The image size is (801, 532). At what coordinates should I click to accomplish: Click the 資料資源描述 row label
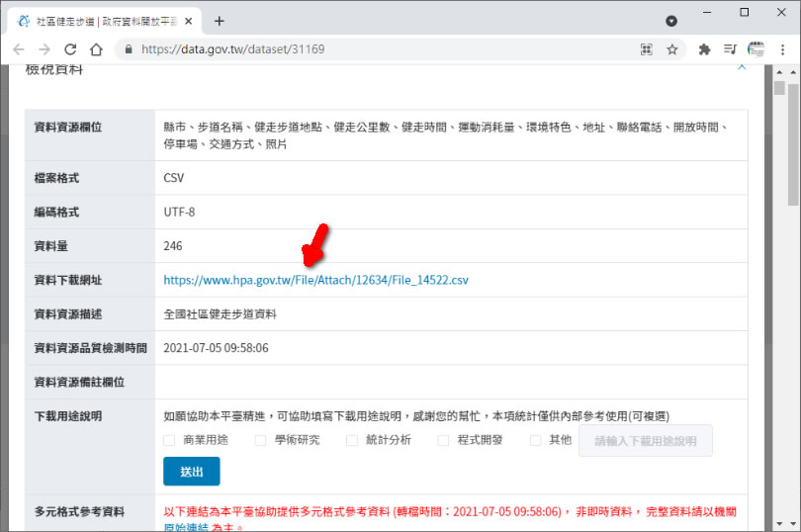tap(68, 314)
